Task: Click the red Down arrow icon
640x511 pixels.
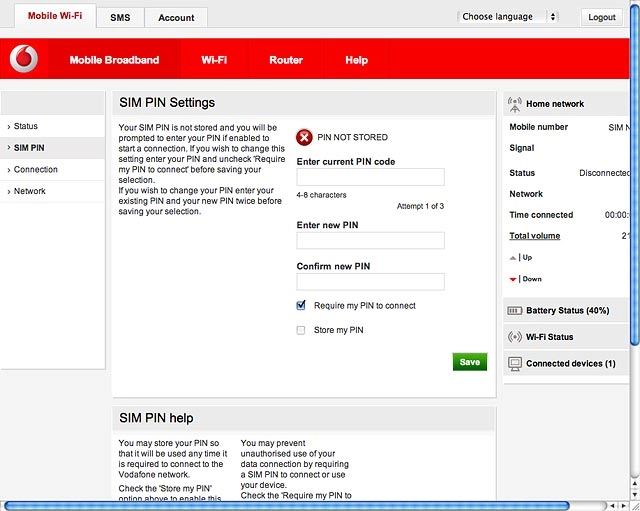Action: [513, 280]
